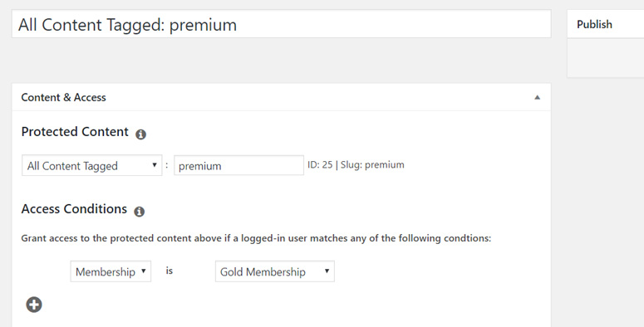Click the "is" operator label

point(170,271)
